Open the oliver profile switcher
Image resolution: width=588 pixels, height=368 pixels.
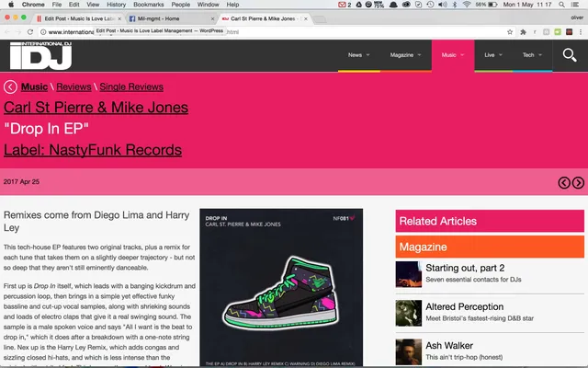pos(577,17)
